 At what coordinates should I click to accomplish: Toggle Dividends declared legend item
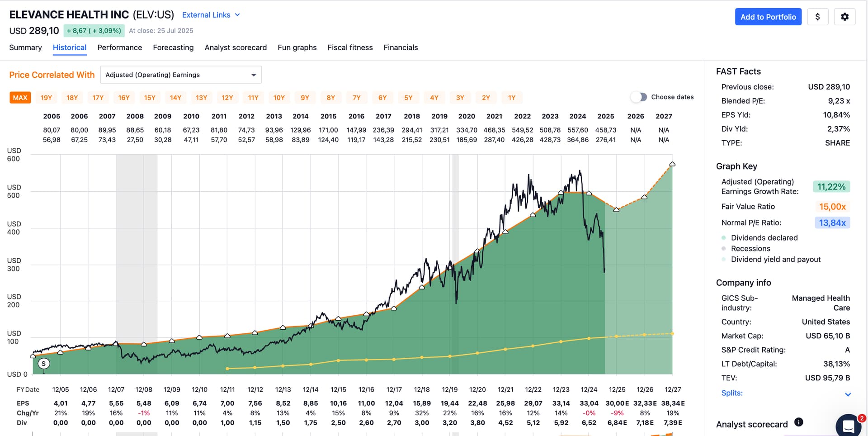click(764, 238)
